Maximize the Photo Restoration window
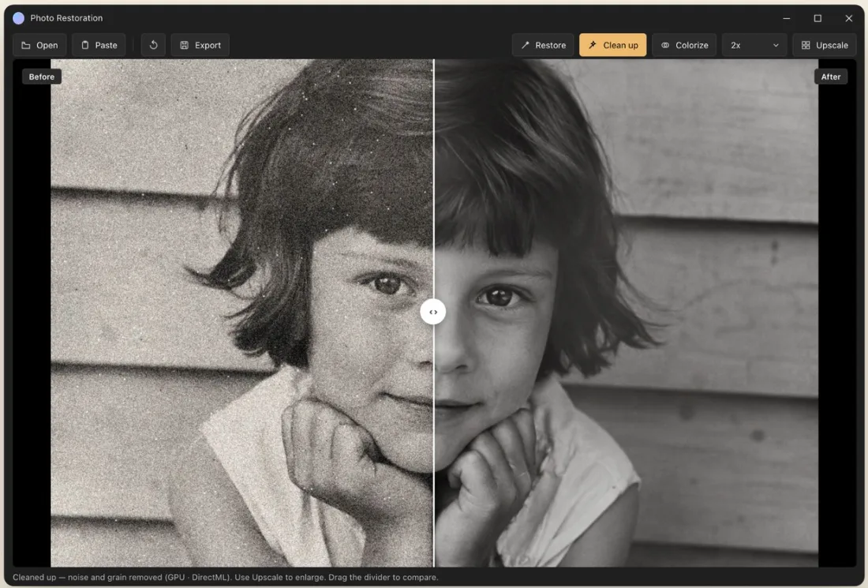868x588 pixels. [x=817, y=18]
